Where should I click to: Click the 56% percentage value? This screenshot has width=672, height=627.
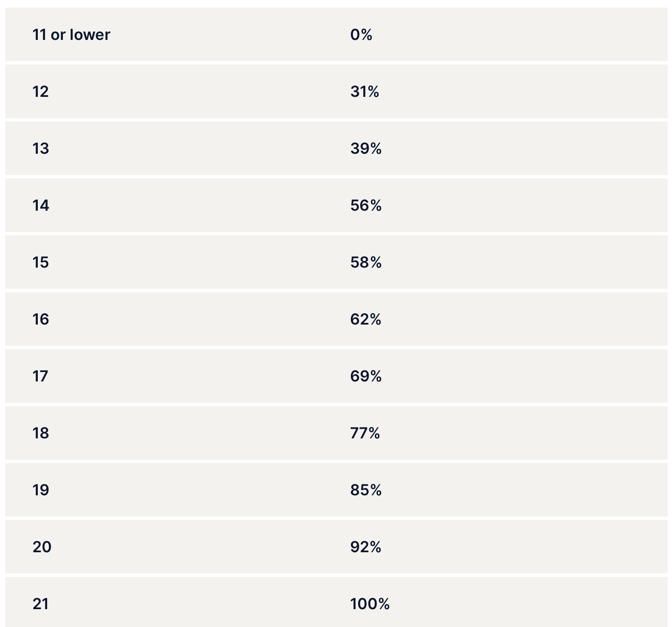click(366, 206)
